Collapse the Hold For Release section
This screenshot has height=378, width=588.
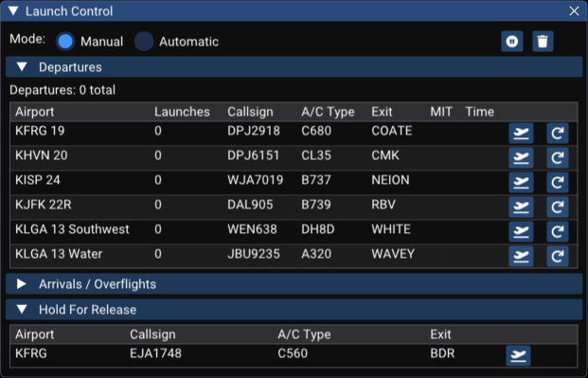pos(22,310)
